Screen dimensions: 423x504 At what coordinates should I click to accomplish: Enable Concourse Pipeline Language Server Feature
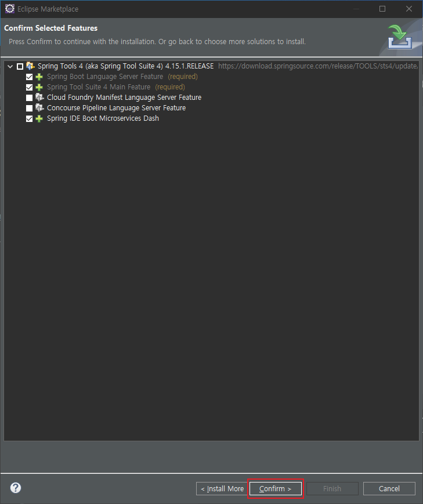click(x=29, y=108)
